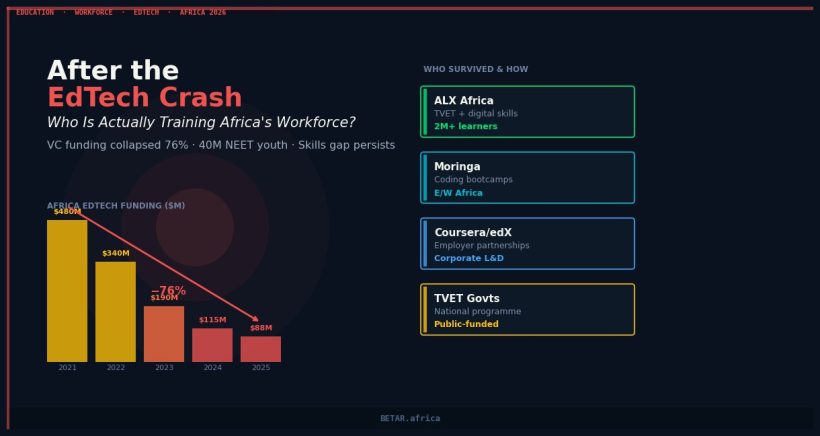The height and width of the screenshot is (436, 820).
Task: Click the 'Coding bootcamps' text
Action: [473, 179]
